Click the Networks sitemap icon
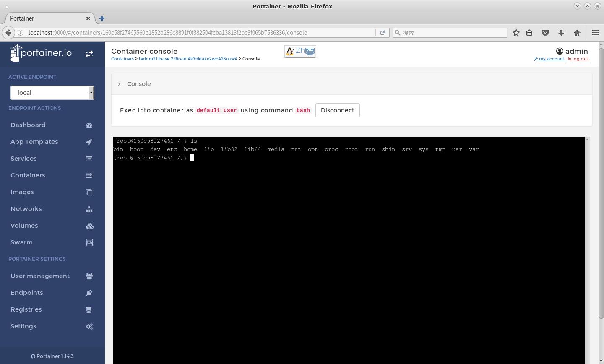Screen dimensions: 604x364 tap(89, 209)
